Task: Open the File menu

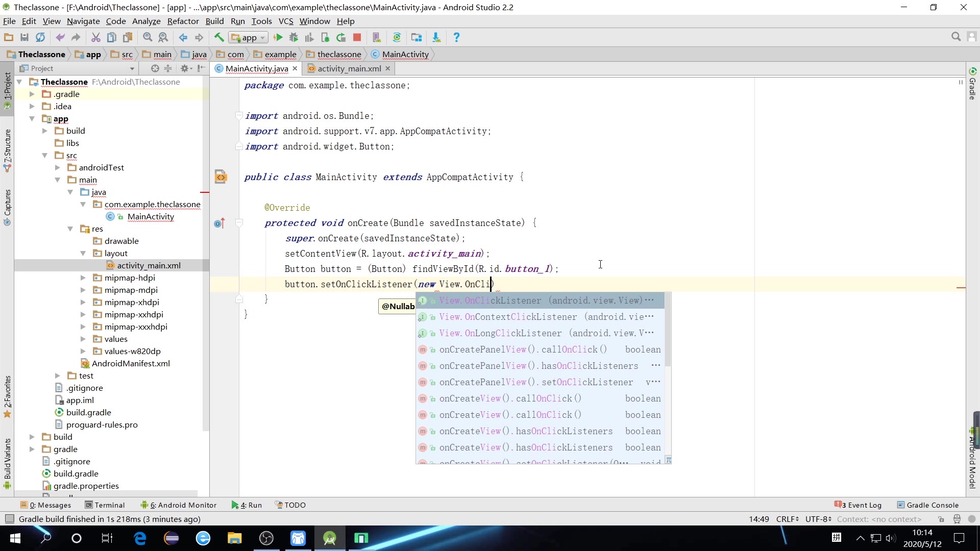Action: (x=9, y=21)
